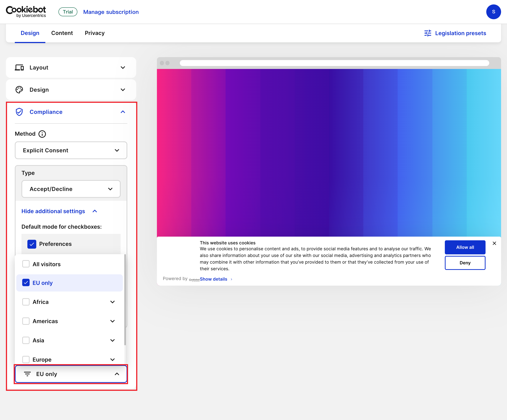
Task: Click the Compliance shield icon
Action: pyautogui.click(x=19, y=112)
